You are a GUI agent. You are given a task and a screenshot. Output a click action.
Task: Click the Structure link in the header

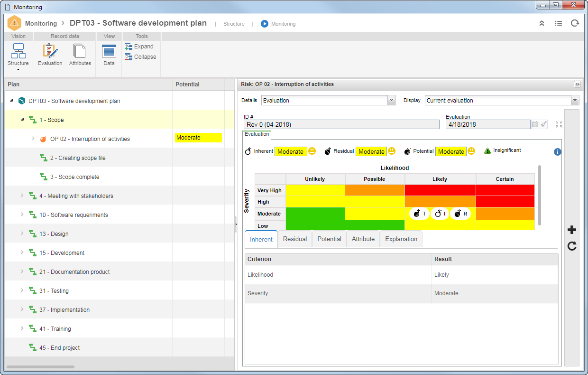[x=234, y=24]
